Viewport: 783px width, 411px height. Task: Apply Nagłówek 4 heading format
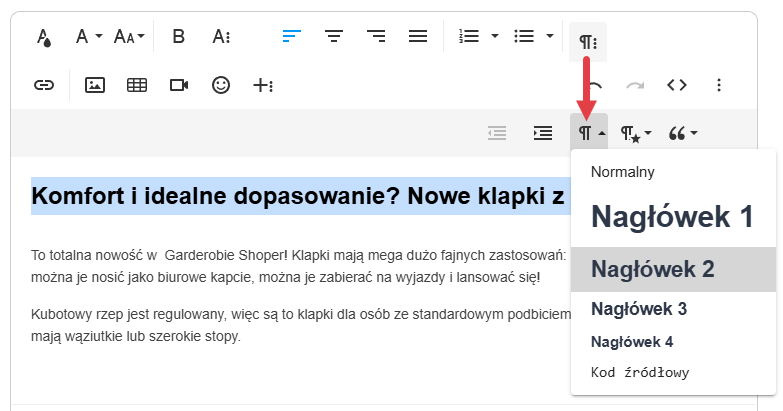coord(673,342)
